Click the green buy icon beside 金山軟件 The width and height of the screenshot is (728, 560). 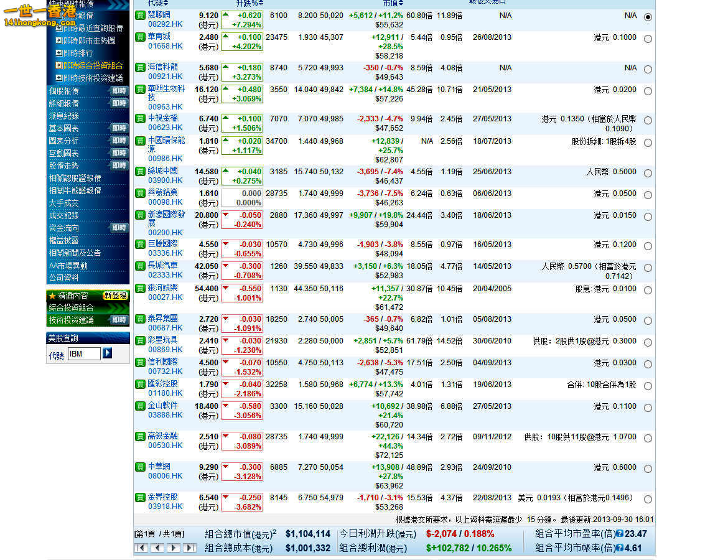pyautogui.click(x=140, y=406)
